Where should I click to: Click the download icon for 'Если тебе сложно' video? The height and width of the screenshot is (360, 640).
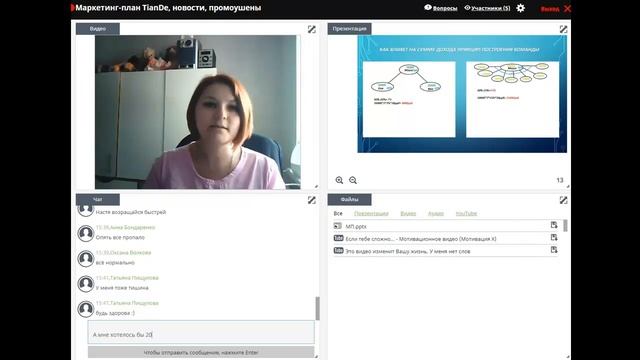coord(554,237)
